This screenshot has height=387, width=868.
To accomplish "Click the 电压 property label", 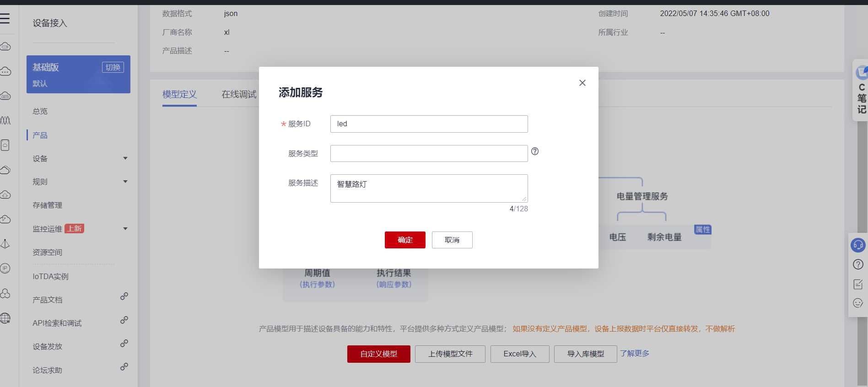I will pos(618,237).
